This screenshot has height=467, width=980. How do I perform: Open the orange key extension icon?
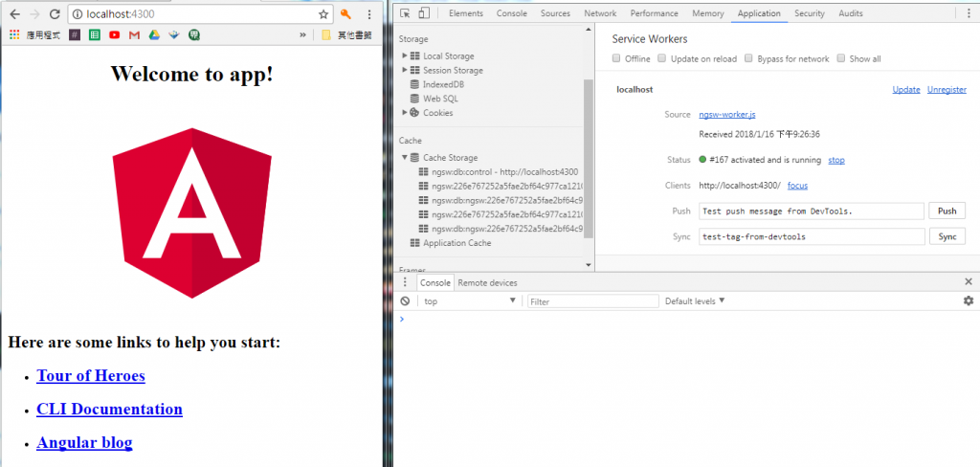pyautogui.click(x=345, y=13)
